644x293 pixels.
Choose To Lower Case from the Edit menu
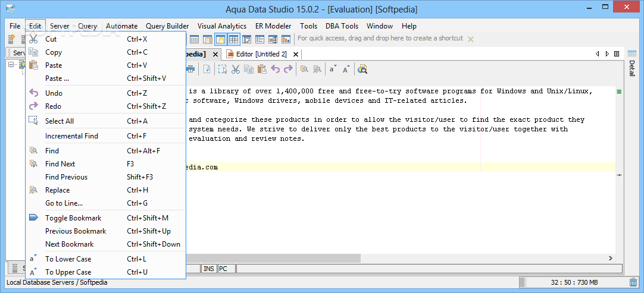[x=106, y=259]
